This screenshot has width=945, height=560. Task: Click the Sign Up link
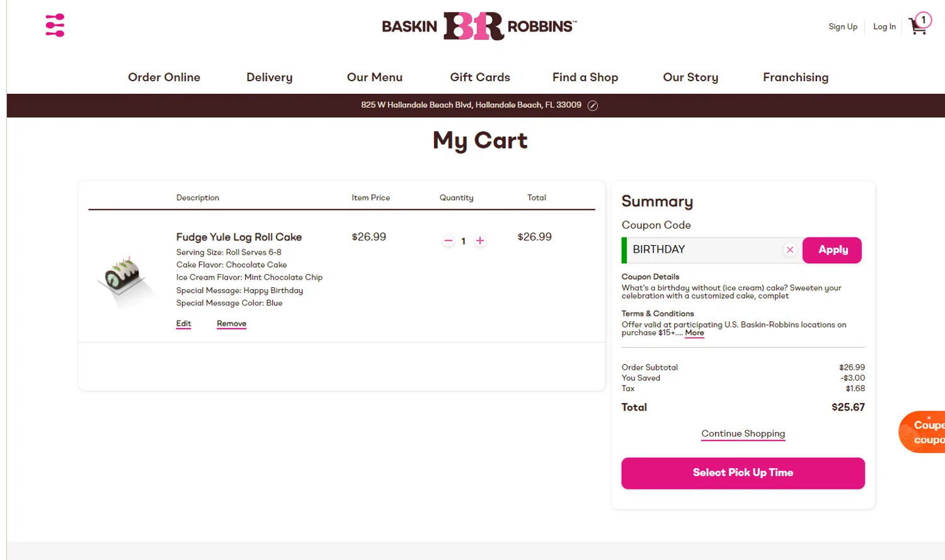tap(843, 26)
